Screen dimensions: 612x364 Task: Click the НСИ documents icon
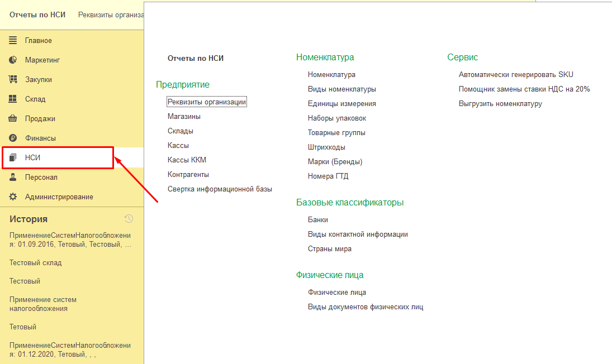click(13, 157)
